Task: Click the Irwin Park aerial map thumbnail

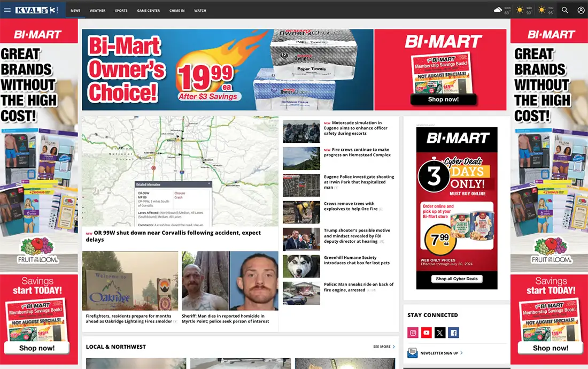Action: (301, 186)
